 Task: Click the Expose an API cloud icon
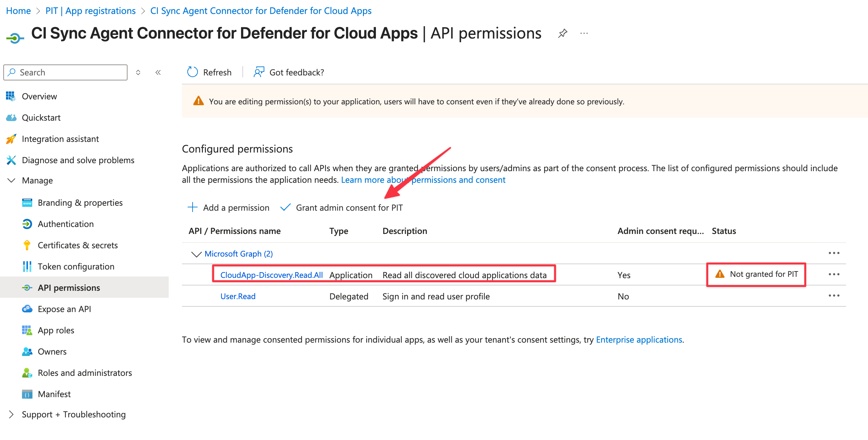[27, 309]
